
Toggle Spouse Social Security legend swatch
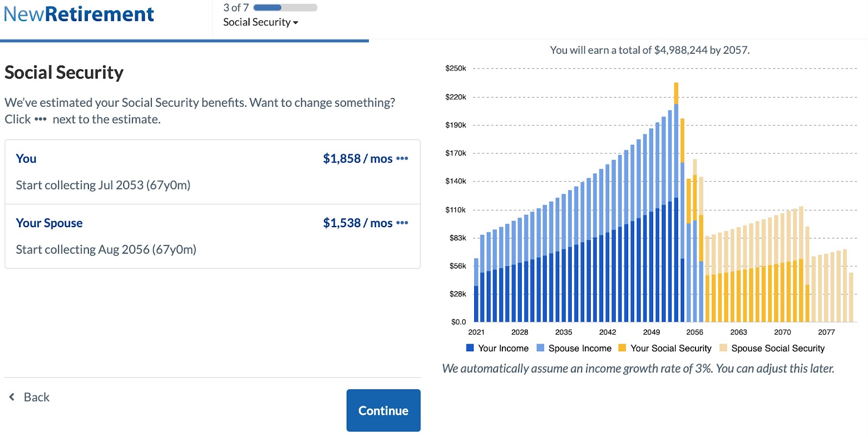(x=723, y=348)
